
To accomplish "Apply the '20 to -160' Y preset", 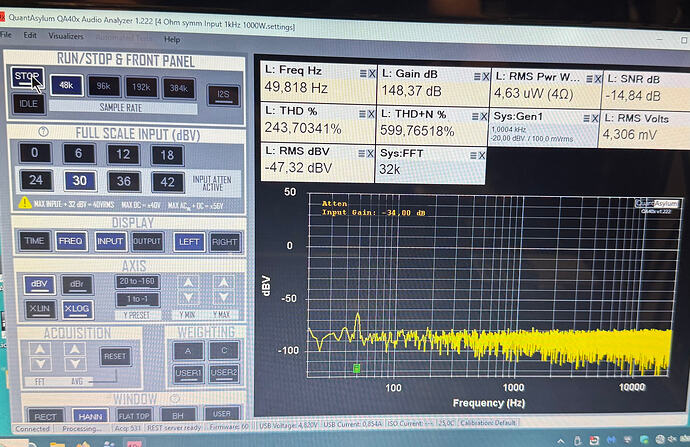I will (x=137, y=282).
